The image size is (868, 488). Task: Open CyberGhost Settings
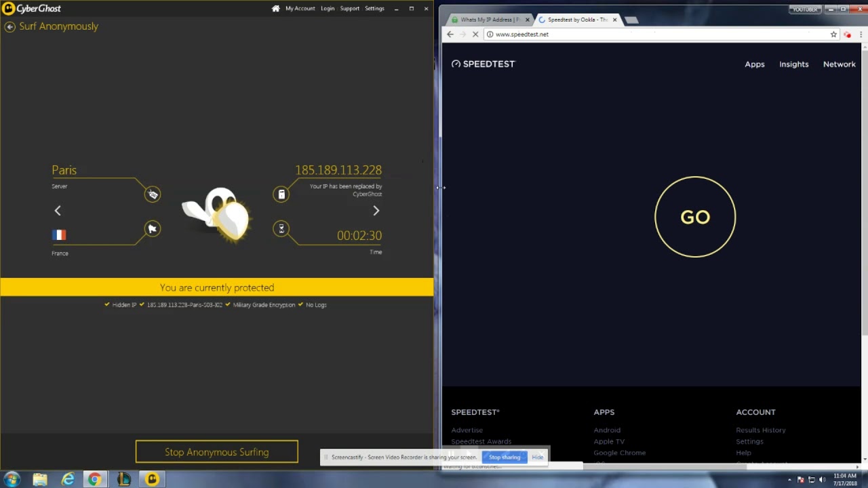pos(374,8)
